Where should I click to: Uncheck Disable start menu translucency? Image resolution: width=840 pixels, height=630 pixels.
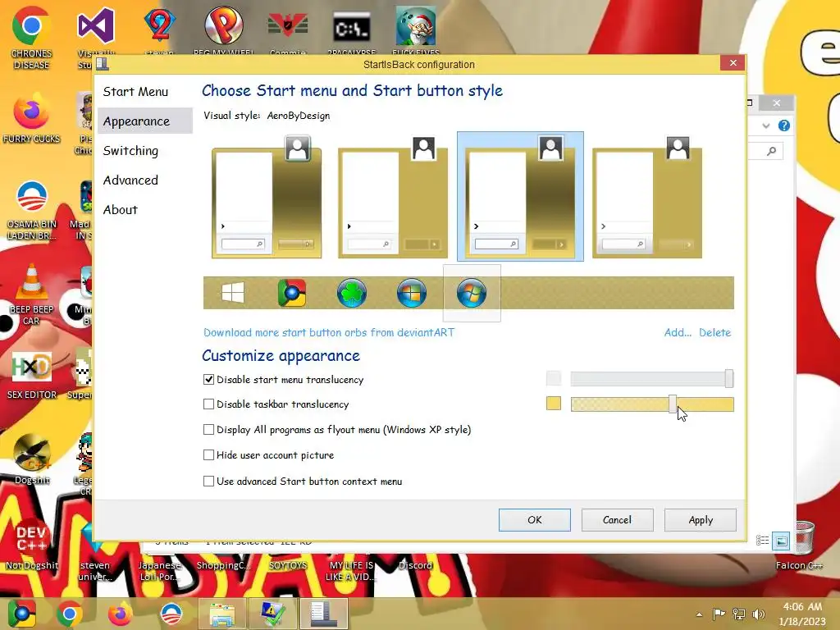[209, 379]
